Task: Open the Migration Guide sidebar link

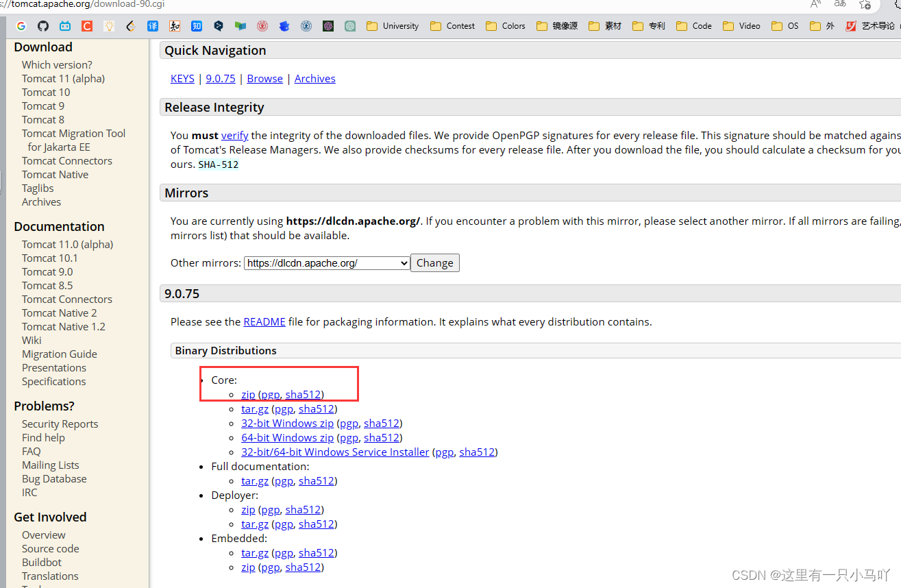Action: 60,354
